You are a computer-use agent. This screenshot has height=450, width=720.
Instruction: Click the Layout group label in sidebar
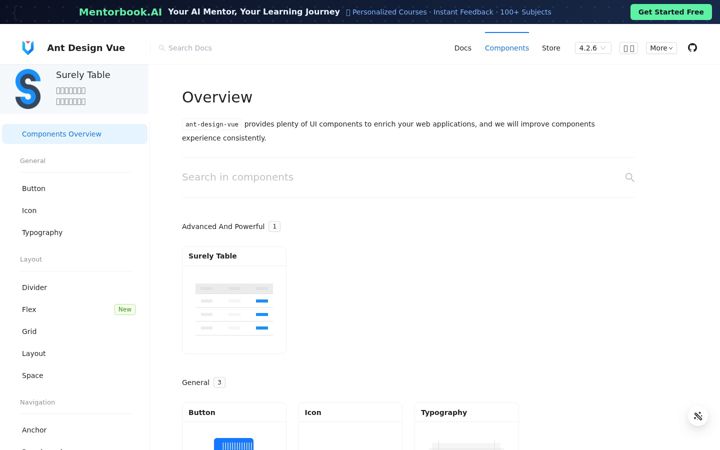coord(31,259)
